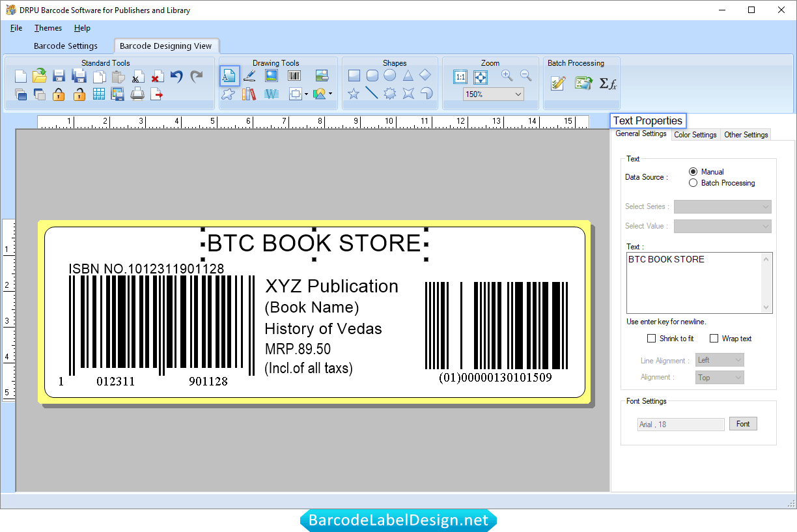Lock object with closed padlock icon

[x=59, y=94]
